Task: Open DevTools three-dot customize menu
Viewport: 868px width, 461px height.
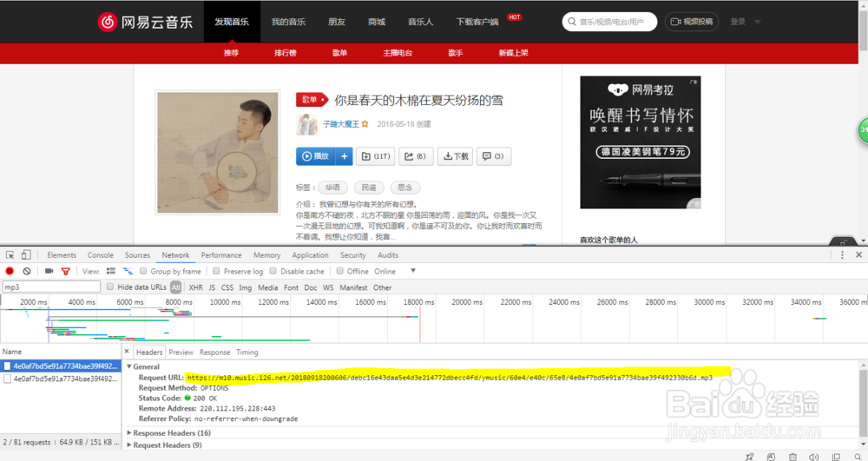Action: point(842,255)
